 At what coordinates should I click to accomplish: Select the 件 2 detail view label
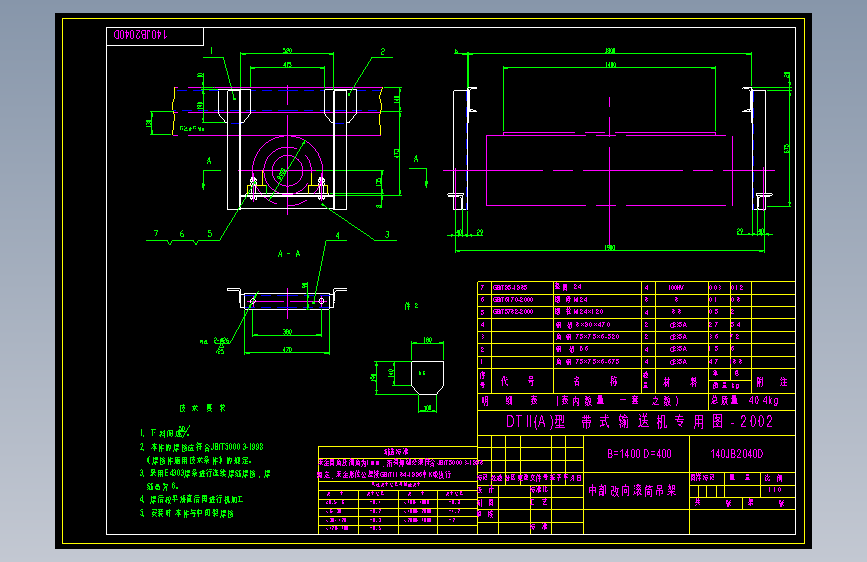pyautogui.click(x=411, y=306)
